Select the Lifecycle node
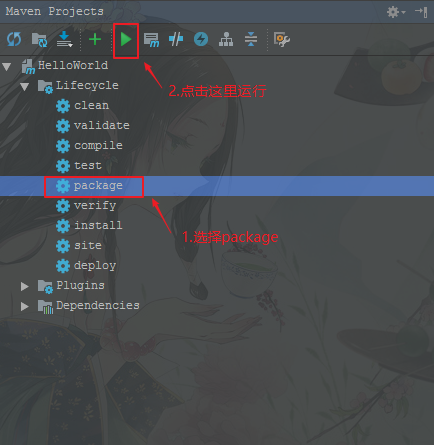This screenshot has height=445, width=434. tap(87, 85)
